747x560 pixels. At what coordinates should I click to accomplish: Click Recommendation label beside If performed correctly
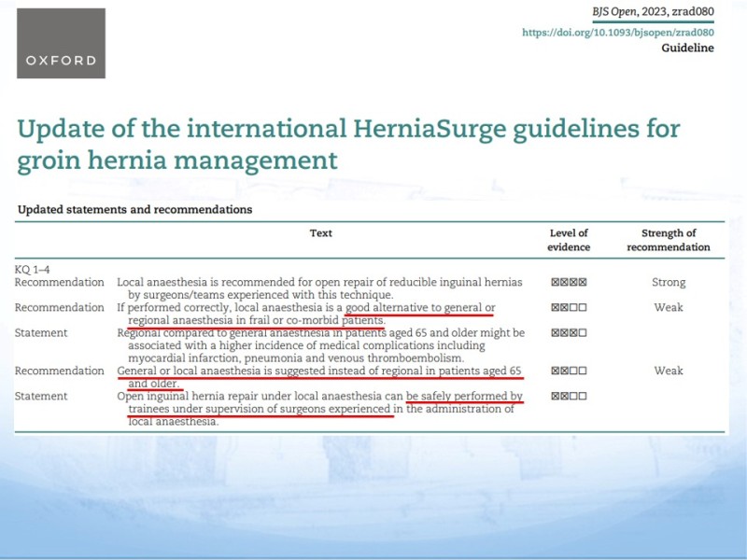click(x=59, y=307)
